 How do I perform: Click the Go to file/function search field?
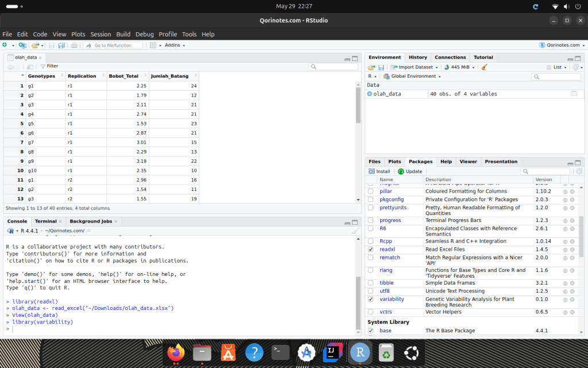point(113,45)
